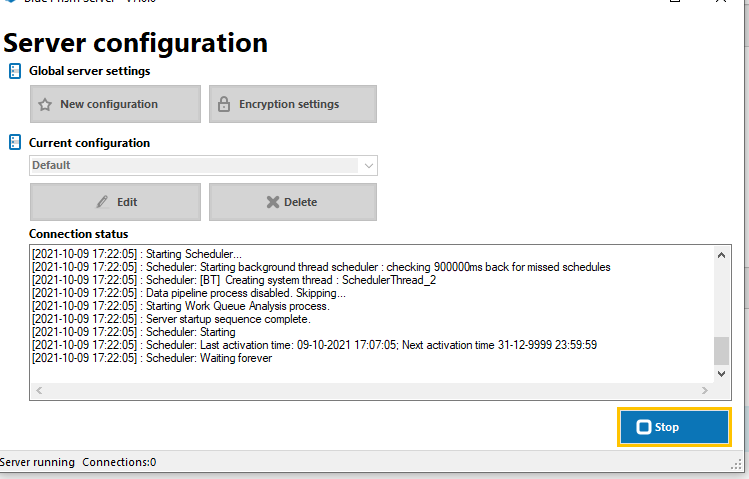Click the Current configuration section icon
The width and height of the screenshot is (749, 479).
coord(15,142)
